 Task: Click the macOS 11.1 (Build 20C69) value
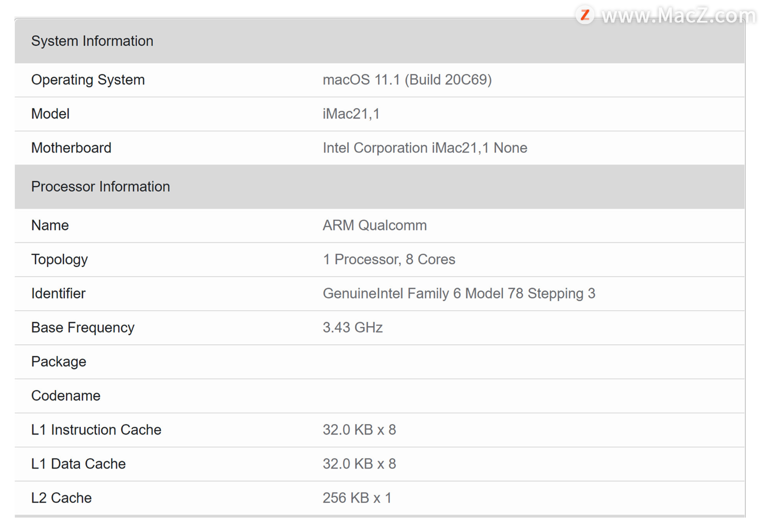click(x=407, y=80)
